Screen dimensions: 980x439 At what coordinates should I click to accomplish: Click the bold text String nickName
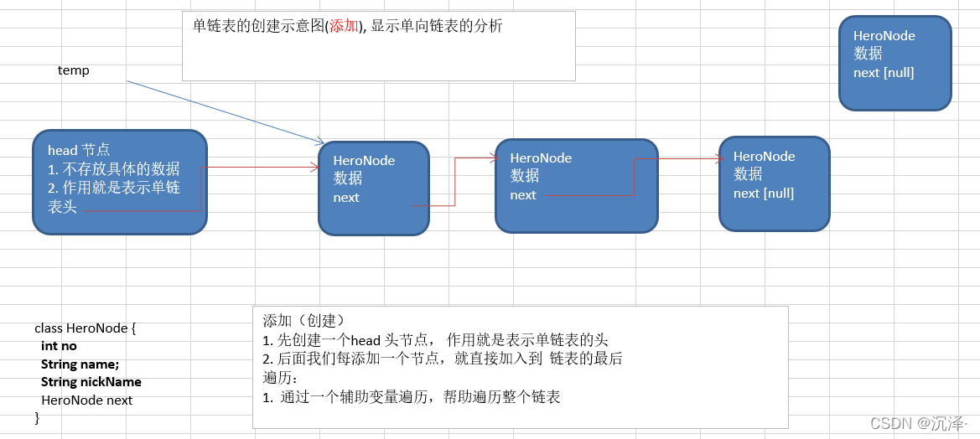pos(91,382)
